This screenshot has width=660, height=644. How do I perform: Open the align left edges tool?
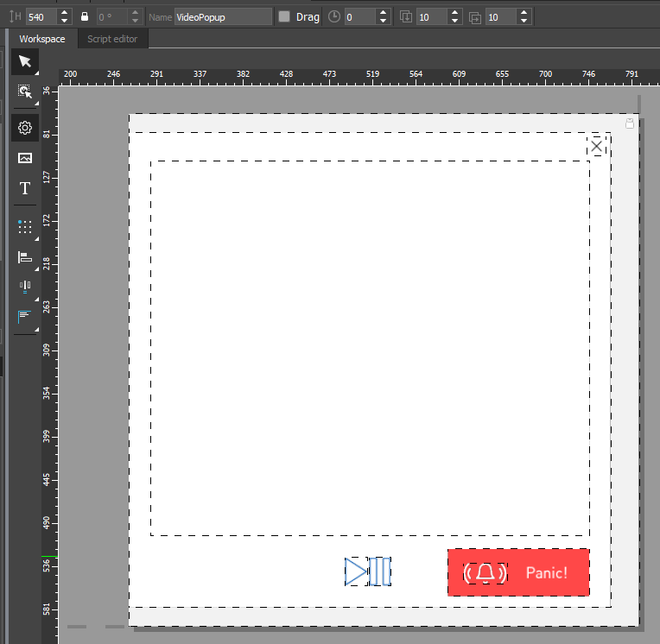click(x=25, y=257)
